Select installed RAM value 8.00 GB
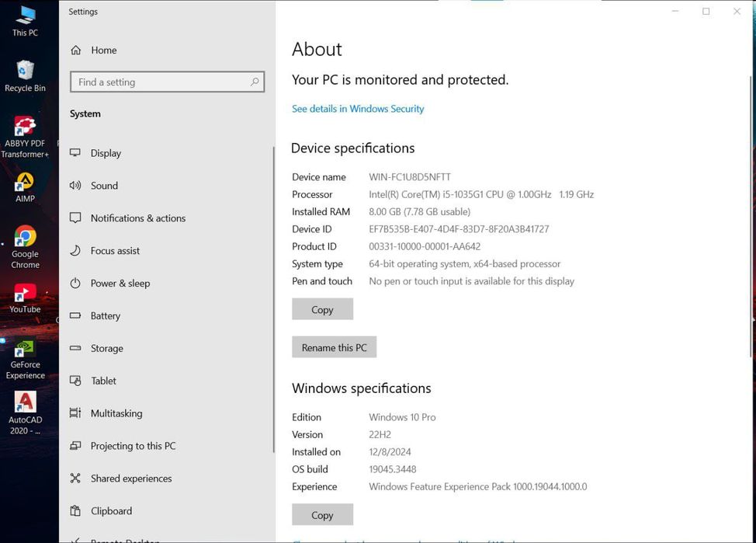This screenshot has width=756, height=543. 419,212
